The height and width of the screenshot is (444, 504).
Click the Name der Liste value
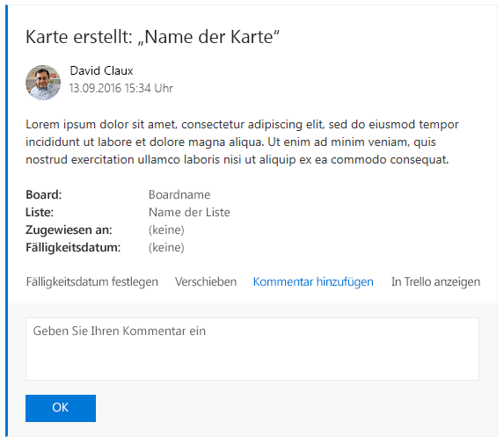pos(189,213)
